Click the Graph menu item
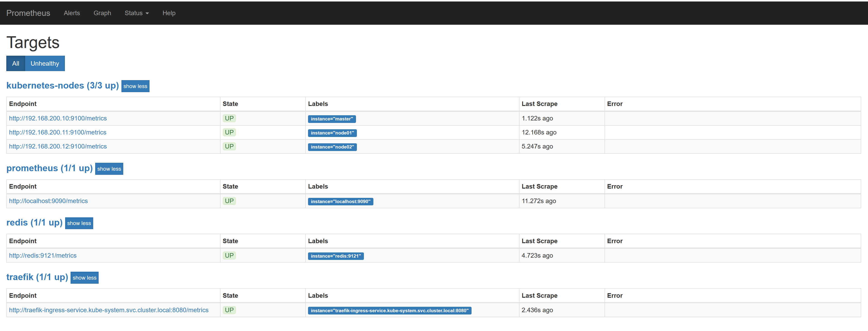This screenshot has width=868, height=331. click(x=101, y=12)
